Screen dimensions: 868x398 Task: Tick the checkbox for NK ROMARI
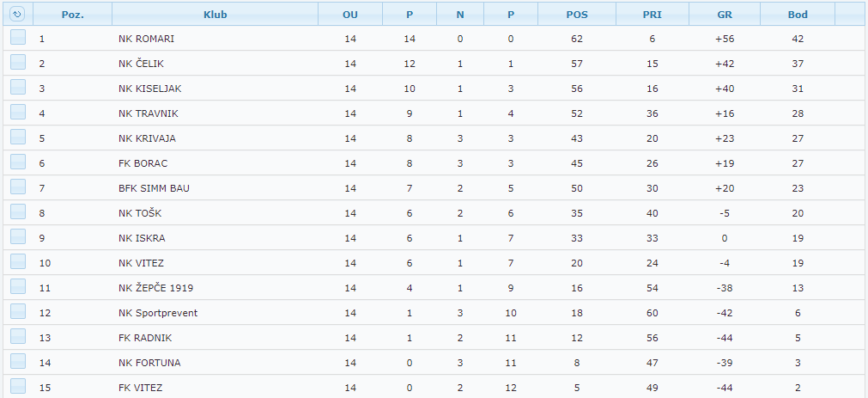pyautogui.click(x=18, y=38)
